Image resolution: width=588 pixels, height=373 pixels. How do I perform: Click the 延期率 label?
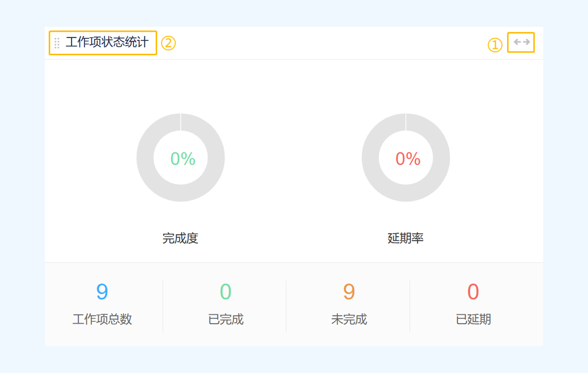point(405,238)
